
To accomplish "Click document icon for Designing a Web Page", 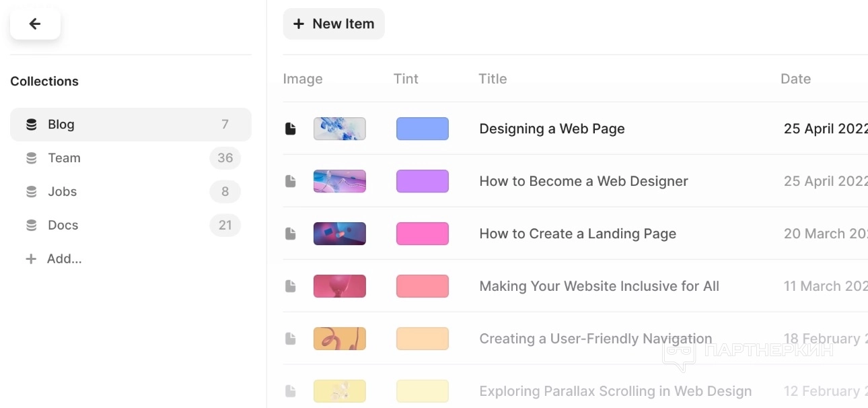I will pyautogui.click(x=291, y=129).
